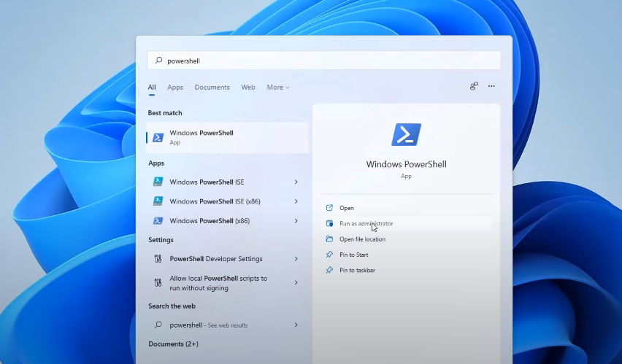Image resolution: width=622 pixels, height=364 pixels.
Task: Switch to the Web search tab
Action: 248,88
